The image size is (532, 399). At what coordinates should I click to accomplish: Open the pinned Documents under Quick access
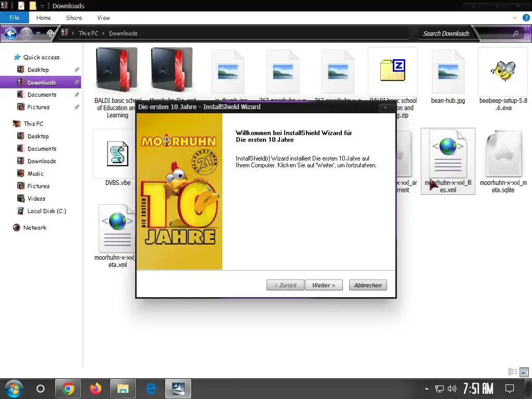tap(42, 95)
